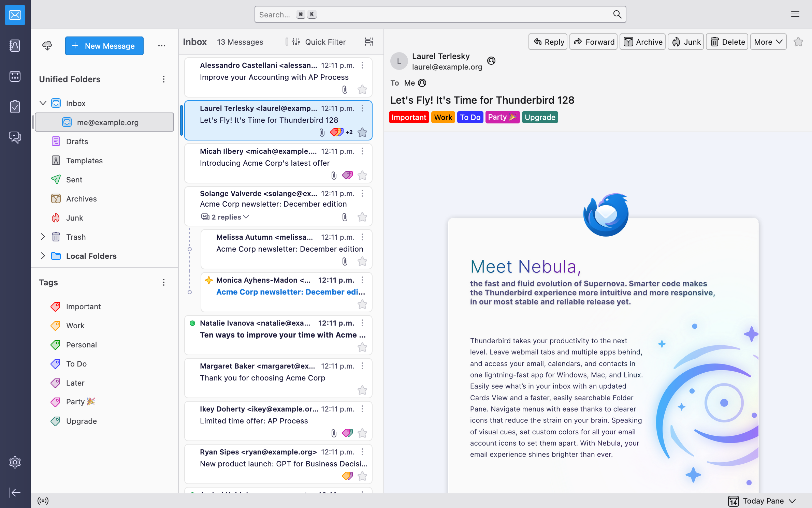Toggle star on Laurel Terlesky email

click(362, 132)
